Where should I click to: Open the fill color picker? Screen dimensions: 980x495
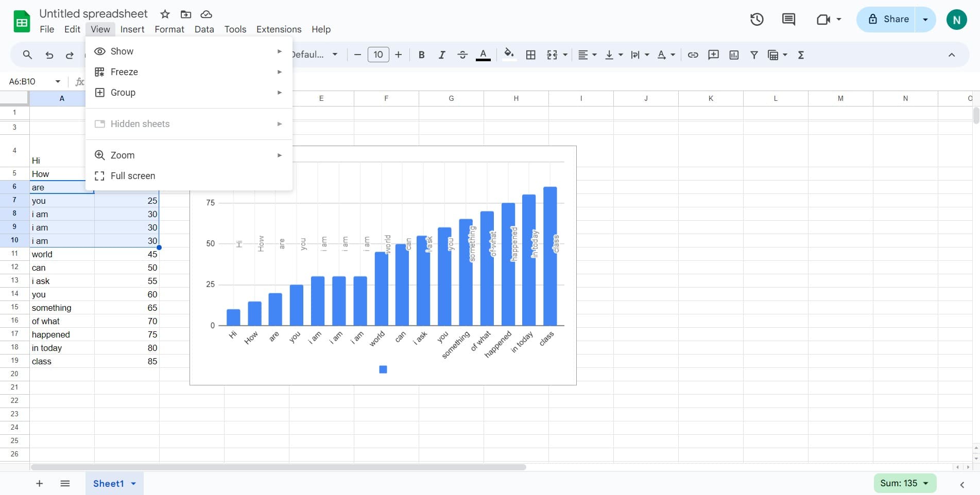[x=509, y=54]
